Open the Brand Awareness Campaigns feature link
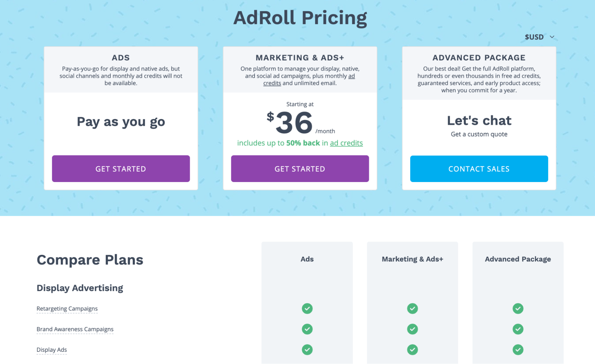595x364 pixels. pos(75,329)
